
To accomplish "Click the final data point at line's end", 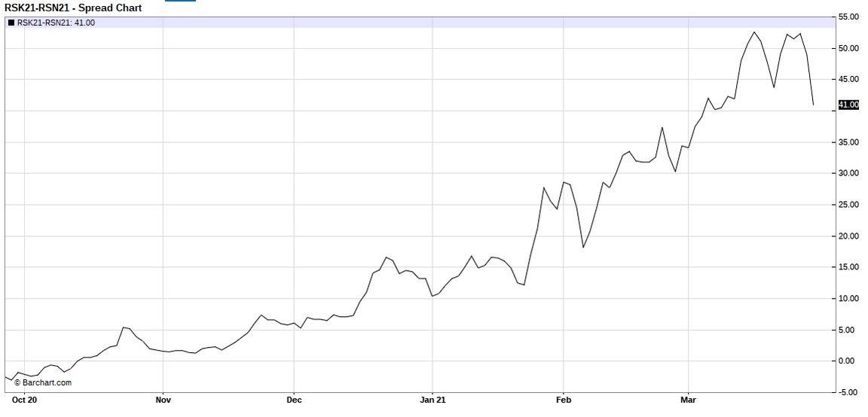I will click(814, 105).
